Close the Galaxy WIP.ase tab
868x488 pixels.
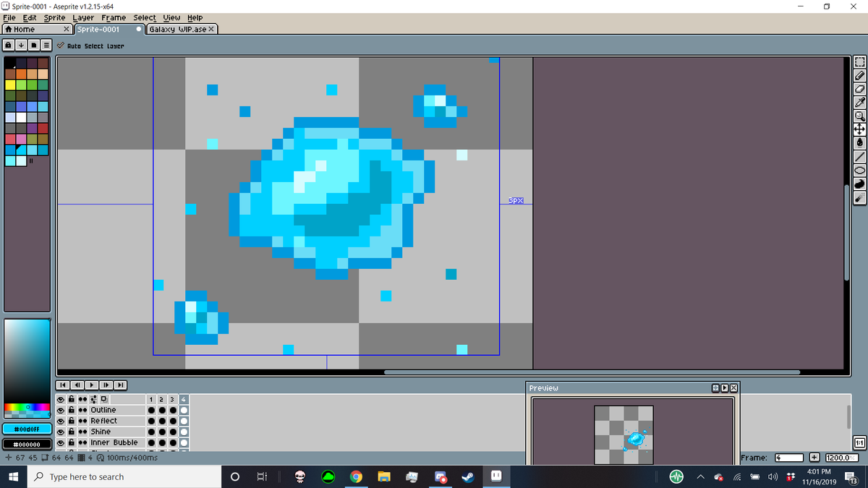[212, 29]
